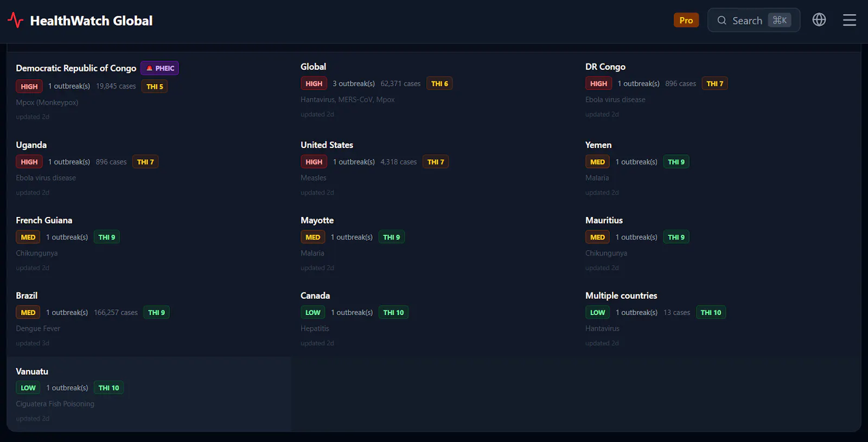
Task: Click the search magnifier icon
Action: coord(722,20)
